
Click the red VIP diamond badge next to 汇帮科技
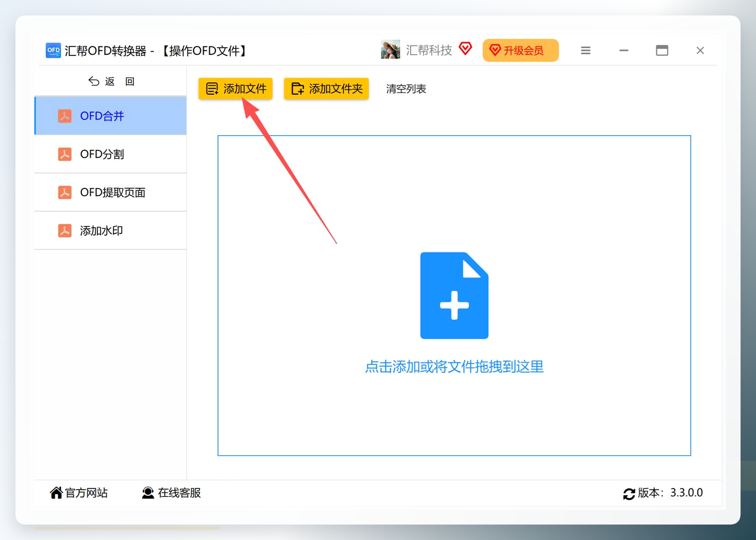coord(465,49)
